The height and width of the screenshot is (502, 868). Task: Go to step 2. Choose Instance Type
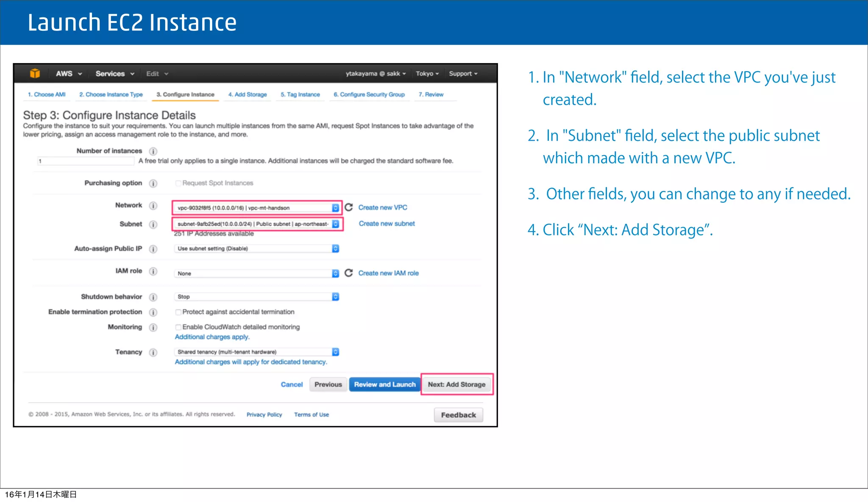pyautogui.click(x=111, y=95)
